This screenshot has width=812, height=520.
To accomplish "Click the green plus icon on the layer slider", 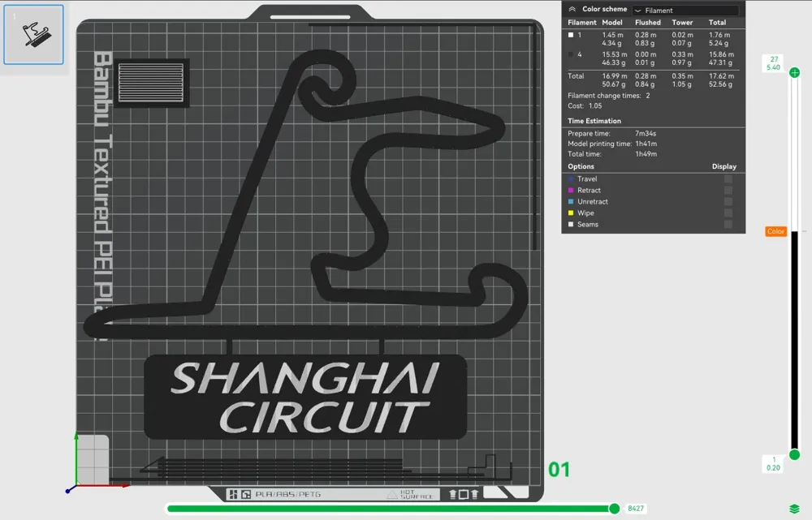I will coord(794,72).
